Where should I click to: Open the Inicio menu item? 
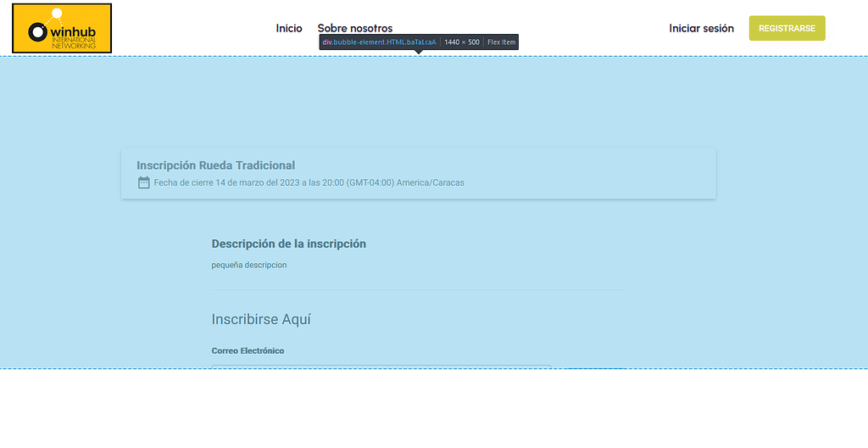pos(289,28)
